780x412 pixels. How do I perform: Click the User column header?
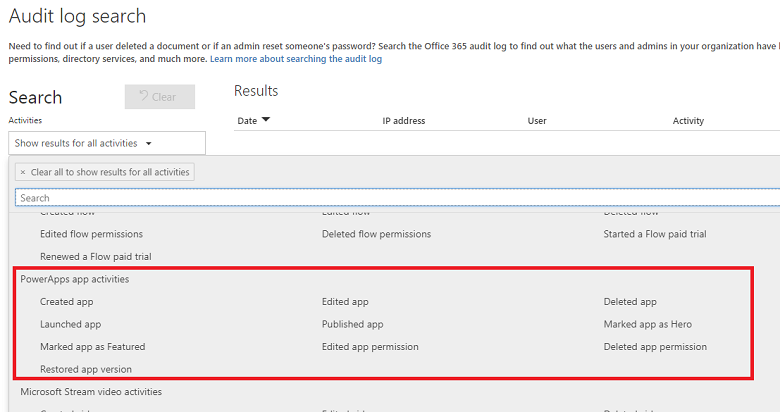[537, 120]
